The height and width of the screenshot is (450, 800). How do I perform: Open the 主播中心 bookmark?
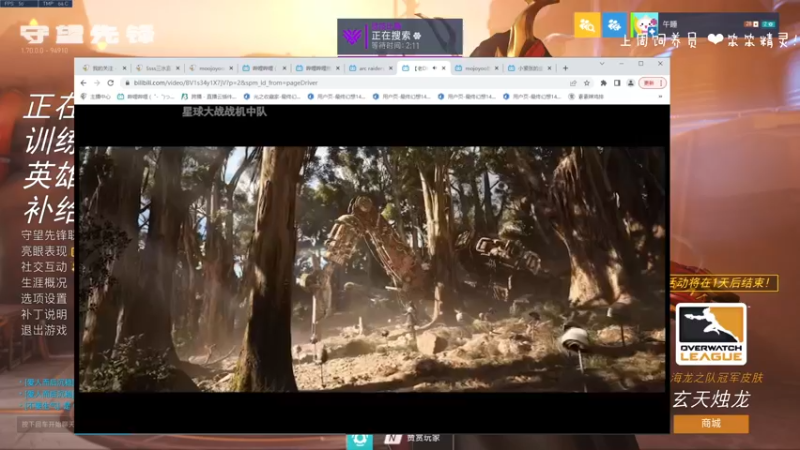coord(95,96)
